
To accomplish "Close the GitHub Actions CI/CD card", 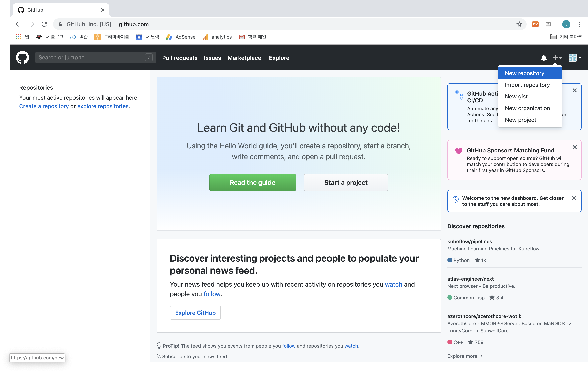I will point(575,91).
